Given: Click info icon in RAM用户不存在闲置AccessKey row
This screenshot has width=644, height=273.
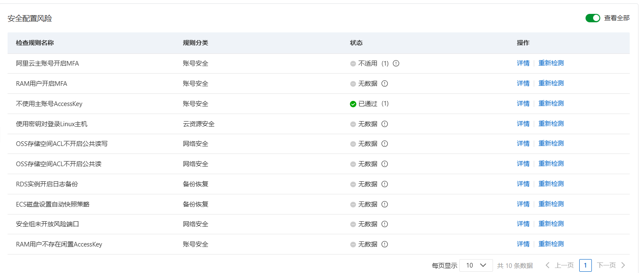Looking at the screenshot, I should [384, 244].
